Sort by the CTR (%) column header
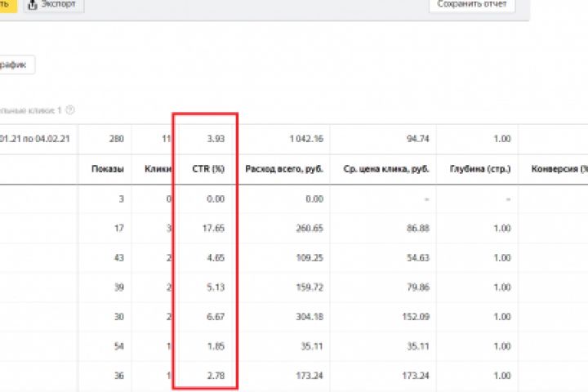 (208, 169)
